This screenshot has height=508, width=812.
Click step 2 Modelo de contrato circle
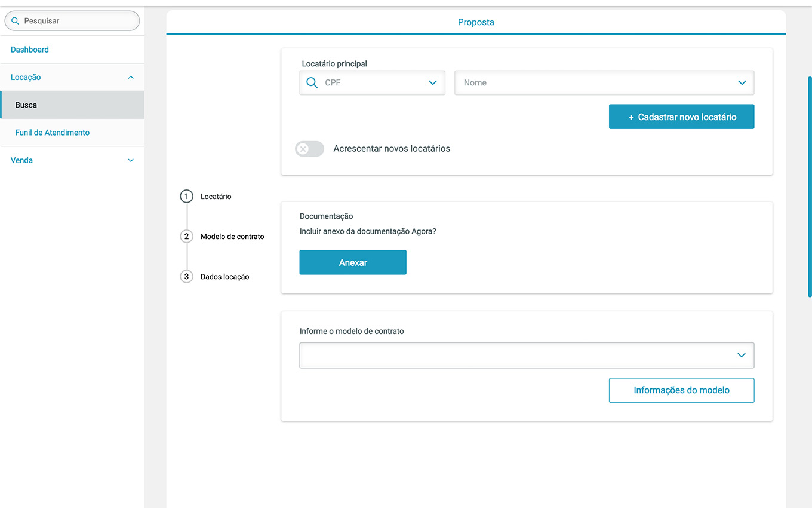pyautogui.click(x=186, y=237)
